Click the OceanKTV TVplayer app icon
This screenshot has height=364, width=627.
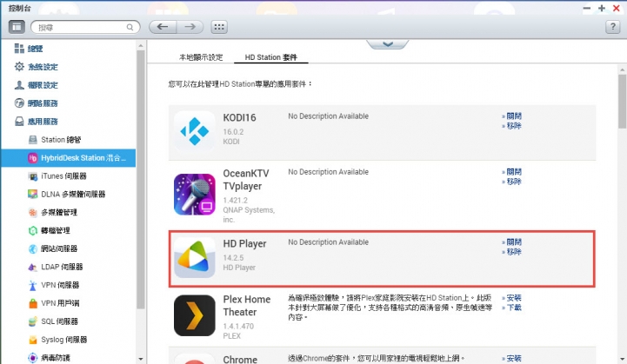(x=194, y=194)
